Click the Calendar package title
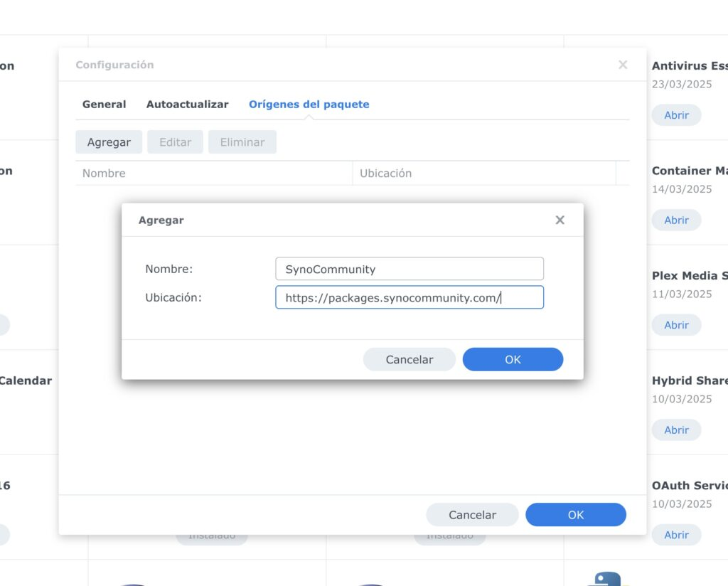The height and width of the screenshot is (586, 728). click(26, 380)
